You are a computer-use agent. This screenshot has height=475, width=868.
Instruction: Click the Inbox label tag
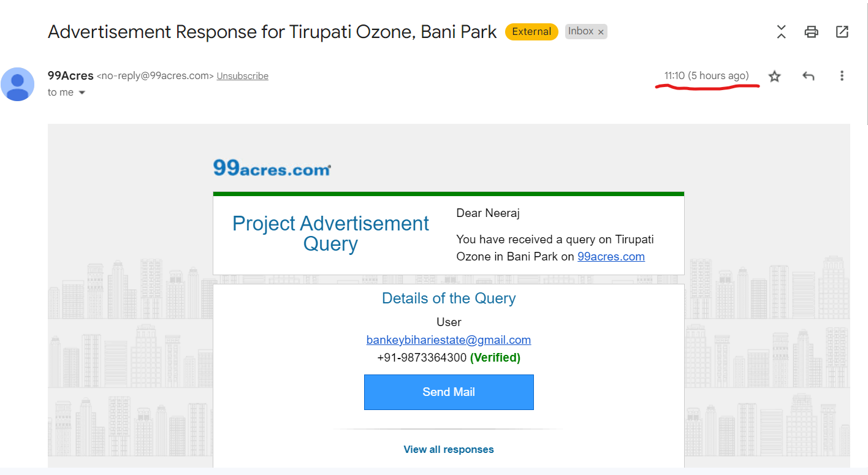coord(581,31)
